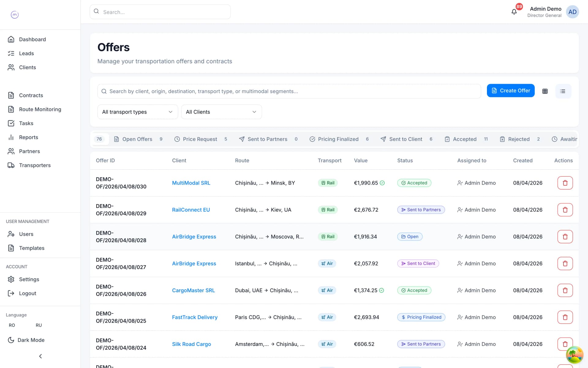Click the Value column header
Image resolution: width=588 pixels, height=368 pixels.
coord(361,161)
